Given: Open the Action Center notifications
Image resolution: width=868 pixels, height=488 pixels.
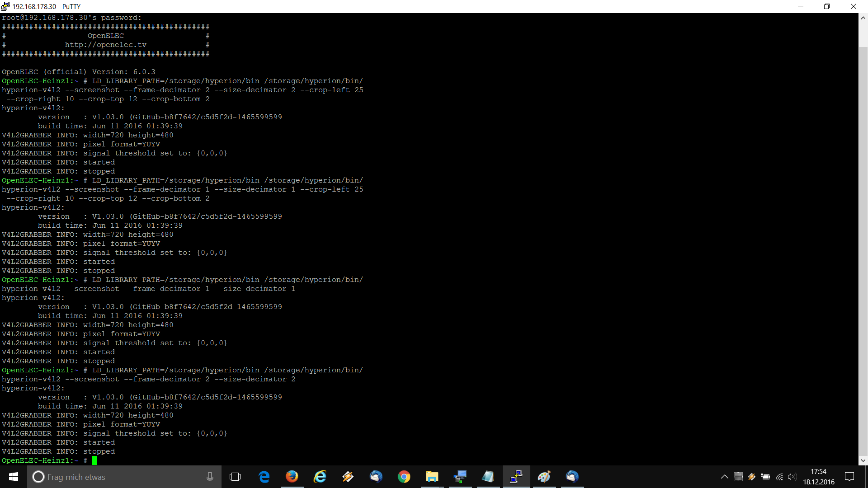Looking at the screenshot, I should [x=849, y=477].
